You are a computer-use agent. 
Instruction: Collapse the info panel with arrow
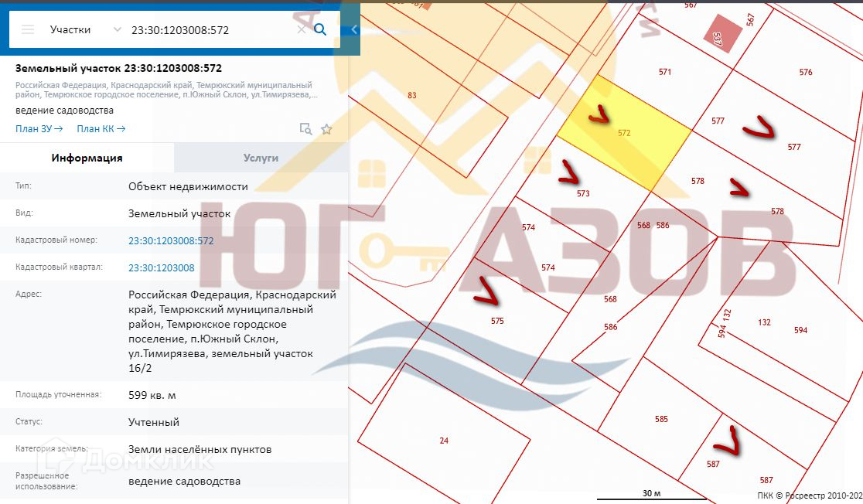[354, 29]
